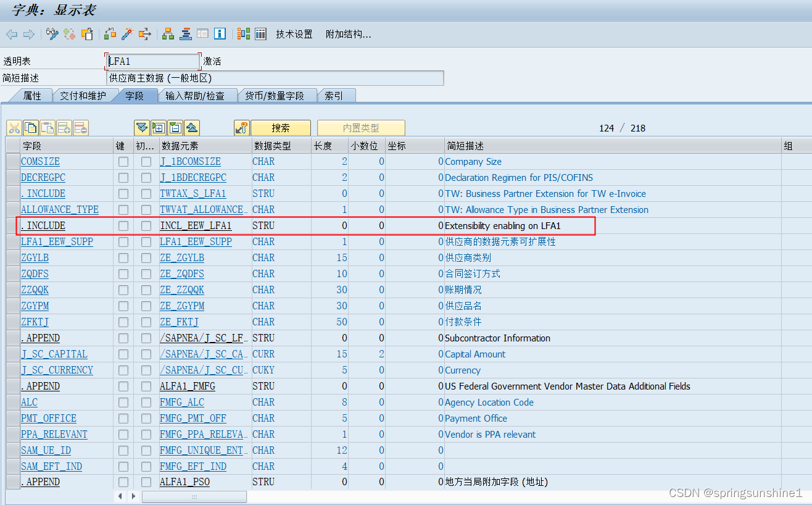
Task: Enable the key checkbox for COMSIZE field
Action: (x=123, y=161)
